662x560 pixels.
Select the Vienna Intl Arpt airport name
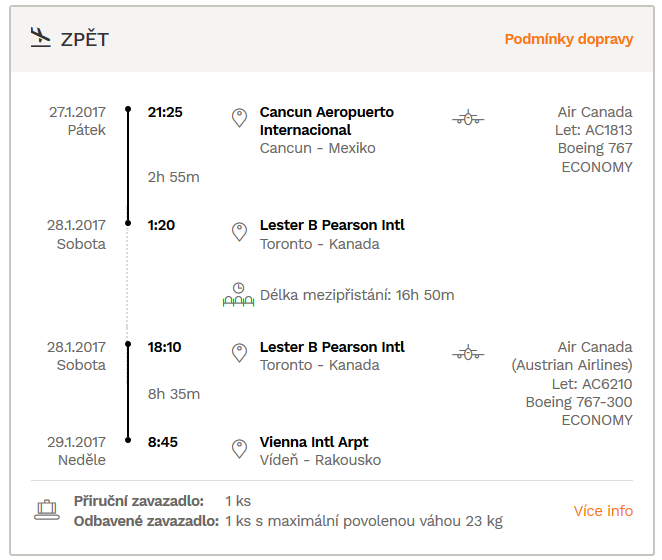[x=314, y=442]
